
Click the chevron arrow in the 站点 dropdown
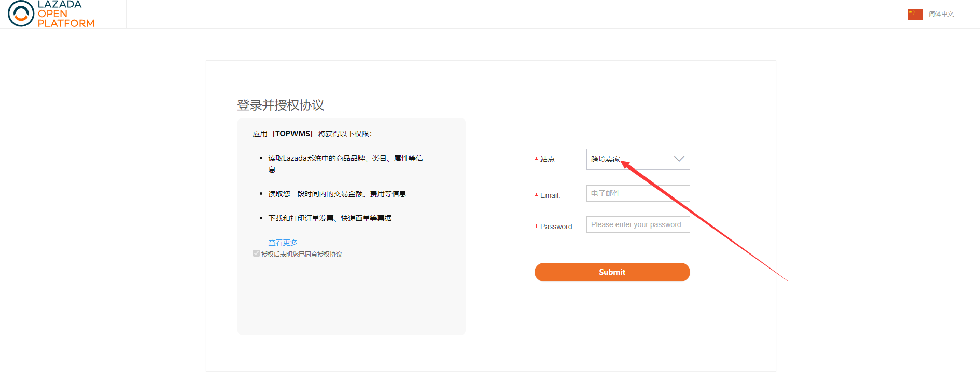pos(679,159)
